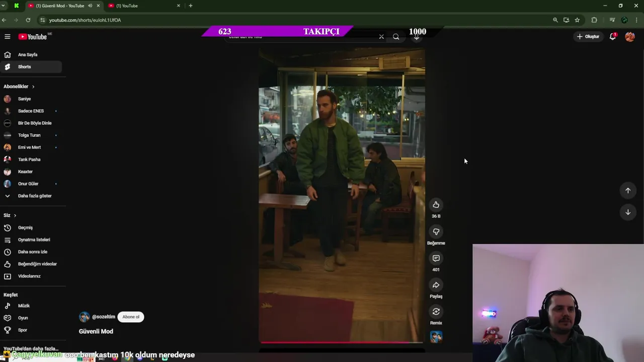Screen dimensions: 644x362
Task: Click the @sozeltim channel avatar
Action: (84, 317)
